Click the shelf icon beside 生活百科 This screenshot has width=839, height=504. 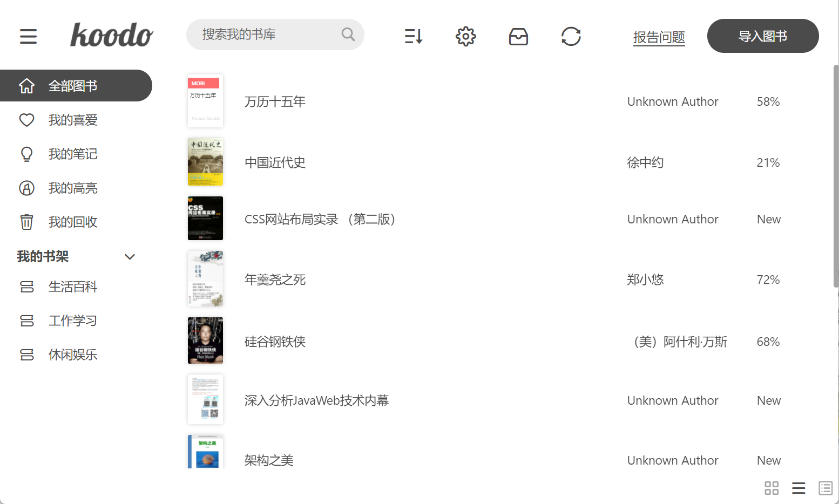point(27,287)
